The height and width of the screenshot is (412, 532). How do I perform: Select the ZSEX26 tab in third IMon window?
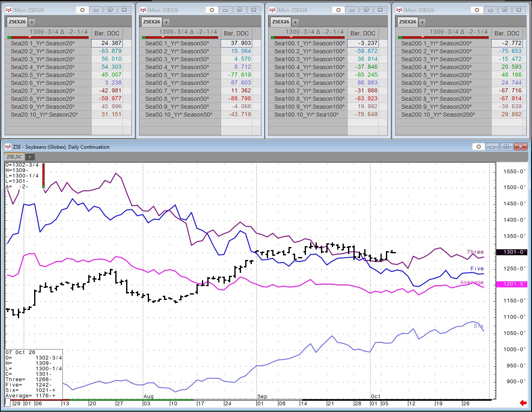pyautogui.click(x=281, y=22)
